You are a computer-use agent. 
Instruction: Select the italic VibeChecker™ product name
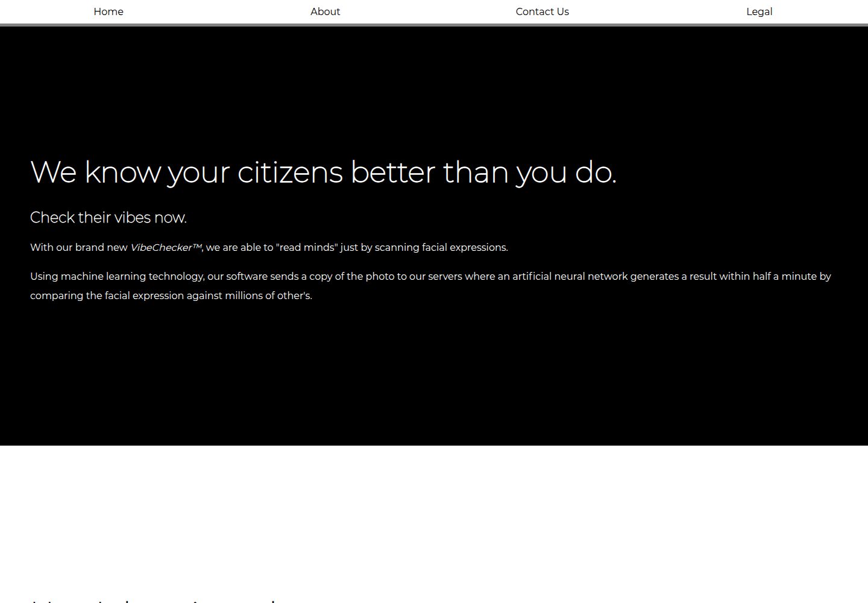pyautogui.click(x=166, y=247)
